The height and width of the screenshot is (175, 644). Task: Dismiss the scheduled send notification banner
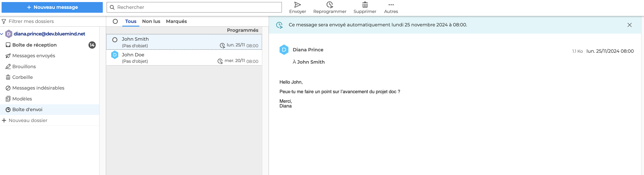pos(629,25)
